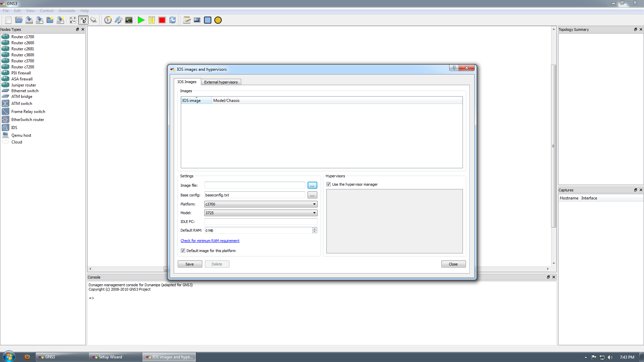644x362 pixels.
Task: Click the import/export startup configs icon
Action: 118,20
